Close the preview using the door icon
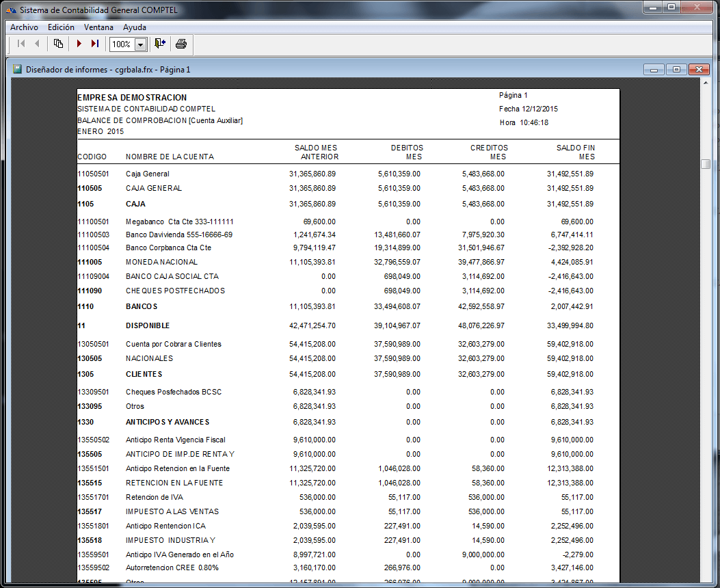The image size is (720, 588). (x=160, y=44)
